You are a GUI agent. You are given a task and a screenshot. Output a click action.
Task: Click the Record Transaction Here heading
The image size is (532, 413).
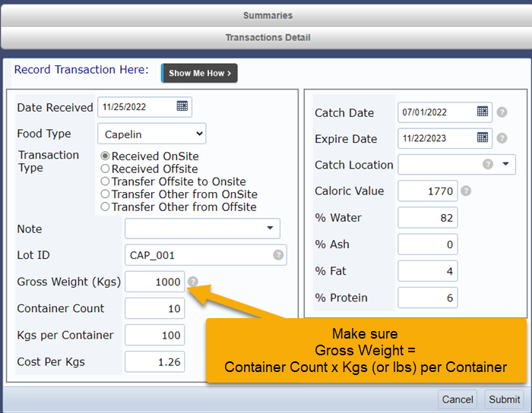81,69
